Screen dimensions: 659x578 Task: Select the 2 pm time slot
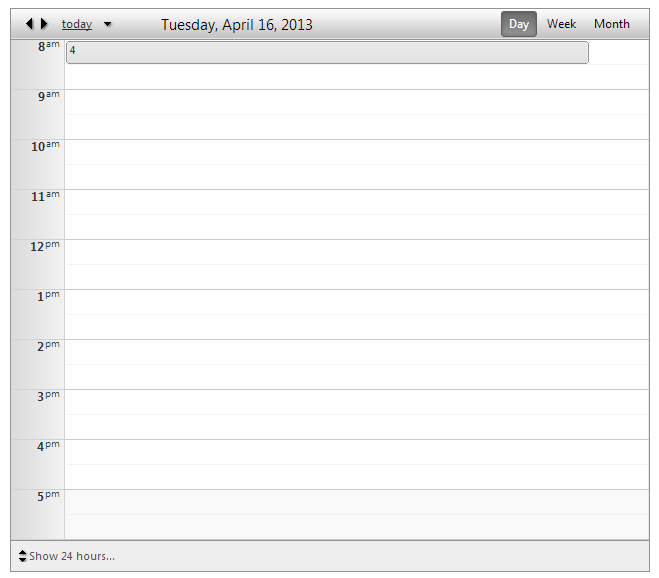[356, 352]
